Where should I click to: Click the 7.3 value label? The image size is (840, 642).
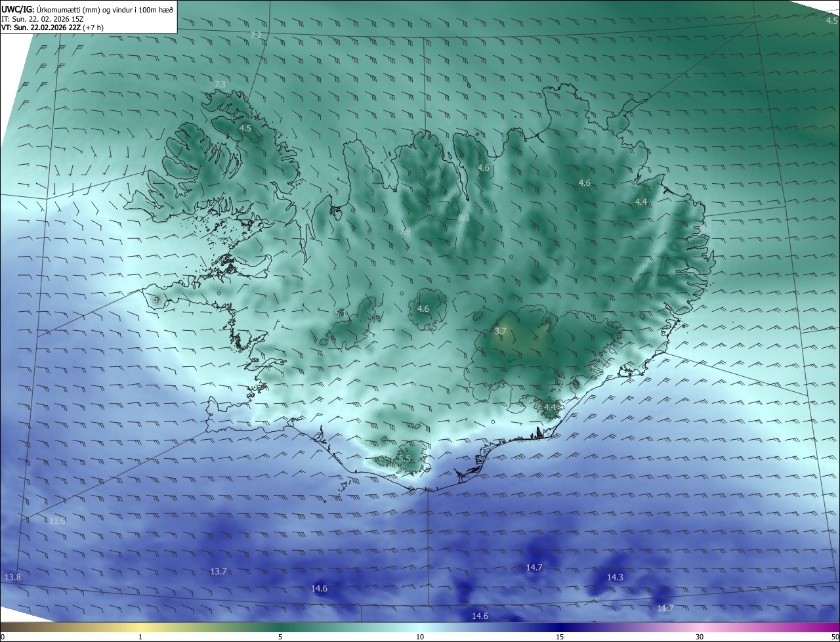pyautogui.click(x=220, y=84)
